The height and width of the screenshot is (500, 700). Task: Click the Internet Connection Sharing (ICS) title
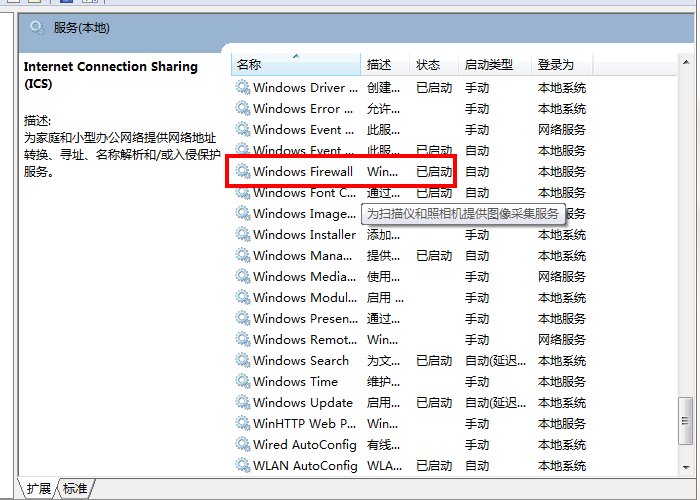click(x=111, y=75)
